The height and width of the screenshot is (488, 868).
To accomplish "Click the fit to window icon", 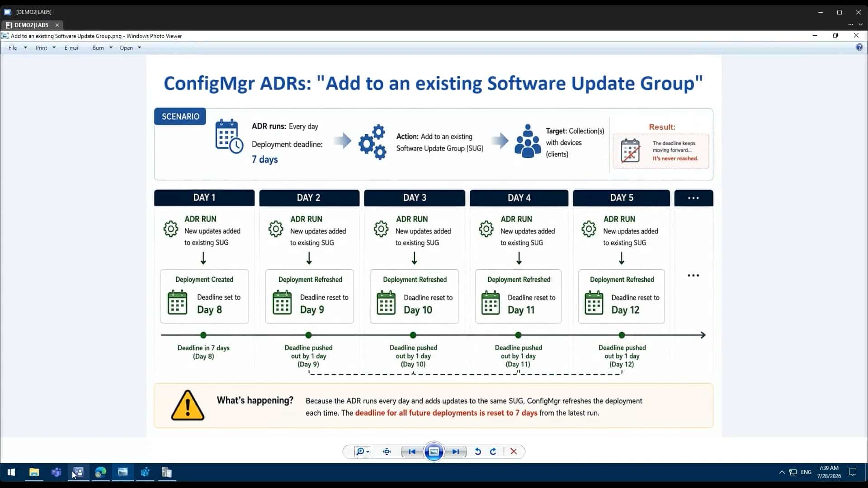I will [387, 451].
